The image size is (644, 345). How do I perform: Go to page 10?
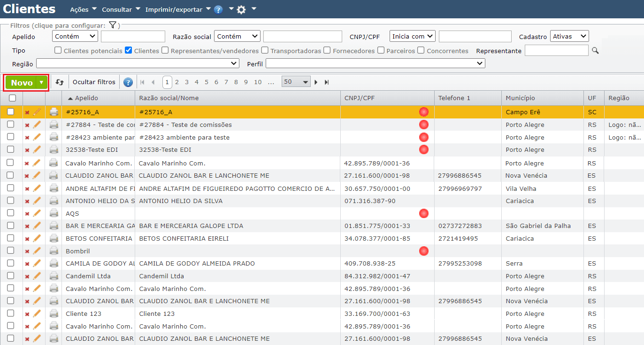258,82
